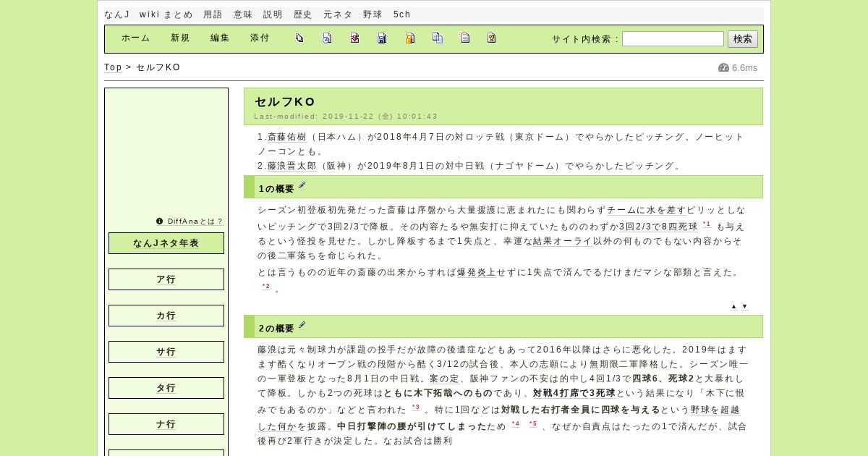The width and height of the screenshot is (868, 456).
Task: Click the 野球 keyword in header strip
Action: pyautogui.click(x=373, y=14)
